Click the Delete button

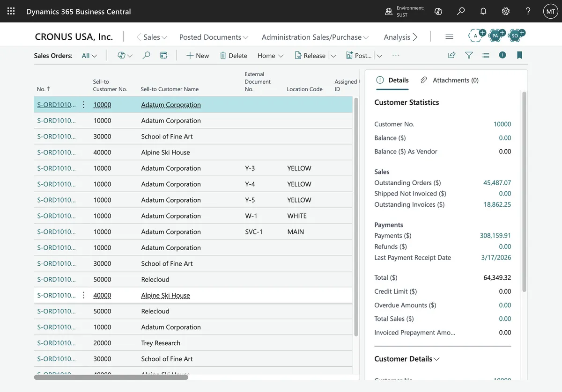(233, 55)
